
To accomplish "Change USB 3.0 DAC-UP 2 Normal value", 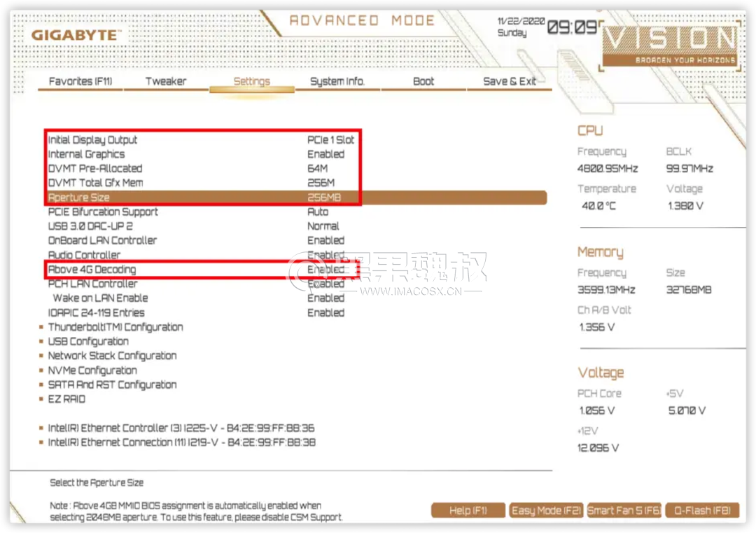I will [x=323, y=226].
